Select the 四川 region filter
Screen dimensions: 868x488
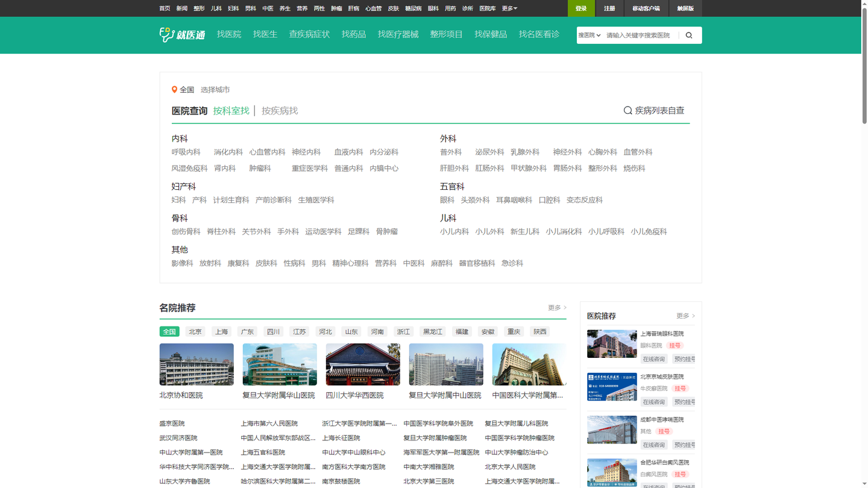274,332
